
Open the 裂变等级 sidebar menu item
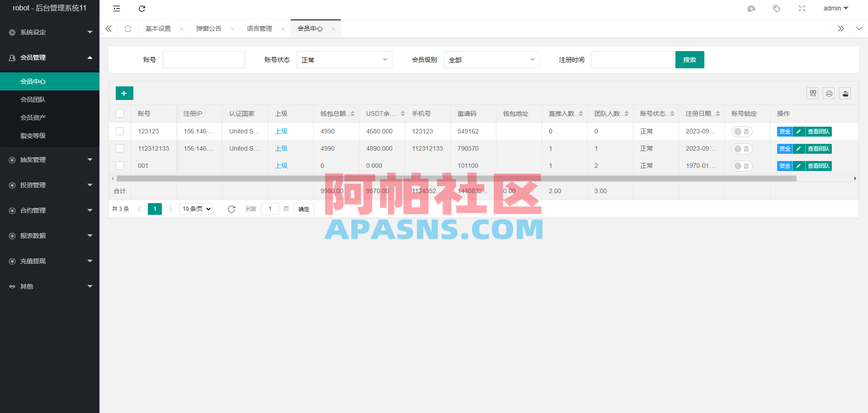pos(33,135)
